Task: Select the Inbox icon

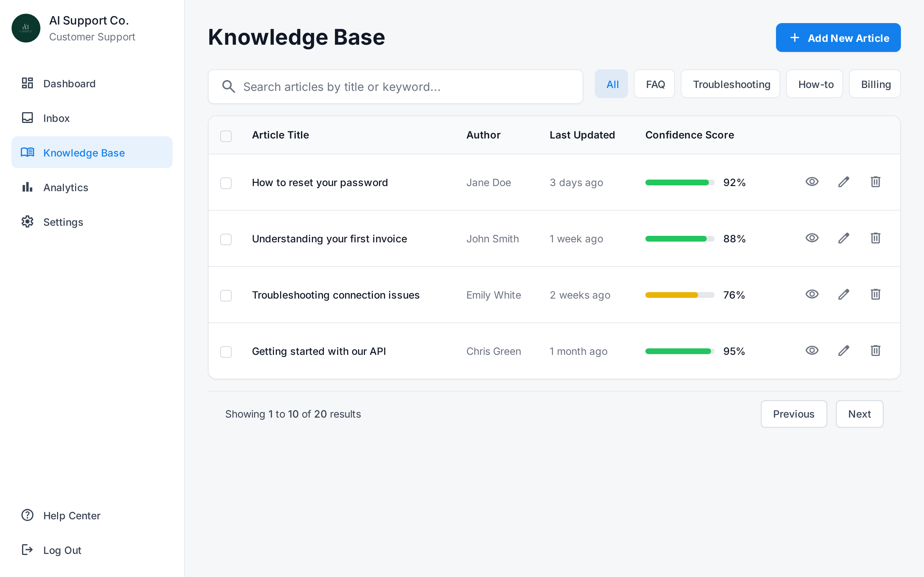Action: [x=27, y=118]
